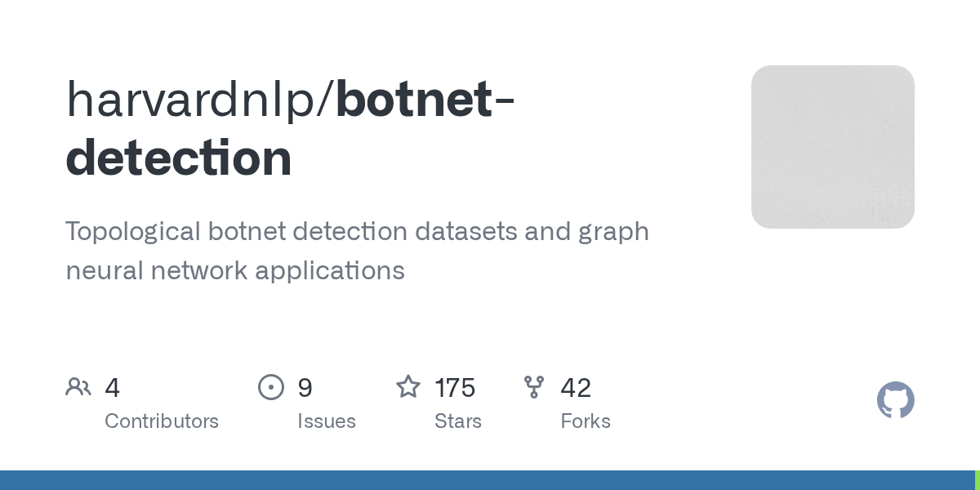
Task: Click the 42 forks count
Action: click(576, 388)
